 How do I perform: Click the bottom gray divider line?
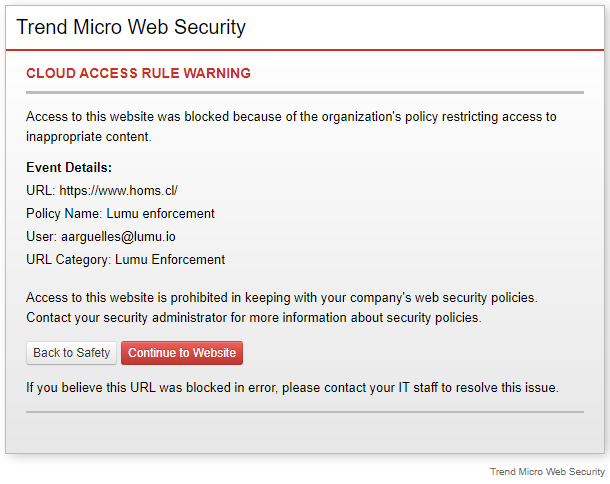[304, 411]
